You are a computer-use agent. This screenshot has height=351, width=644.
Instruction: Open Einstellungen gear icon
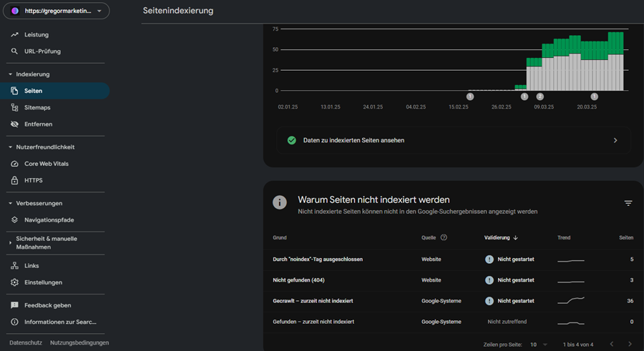tap(14, 282)
